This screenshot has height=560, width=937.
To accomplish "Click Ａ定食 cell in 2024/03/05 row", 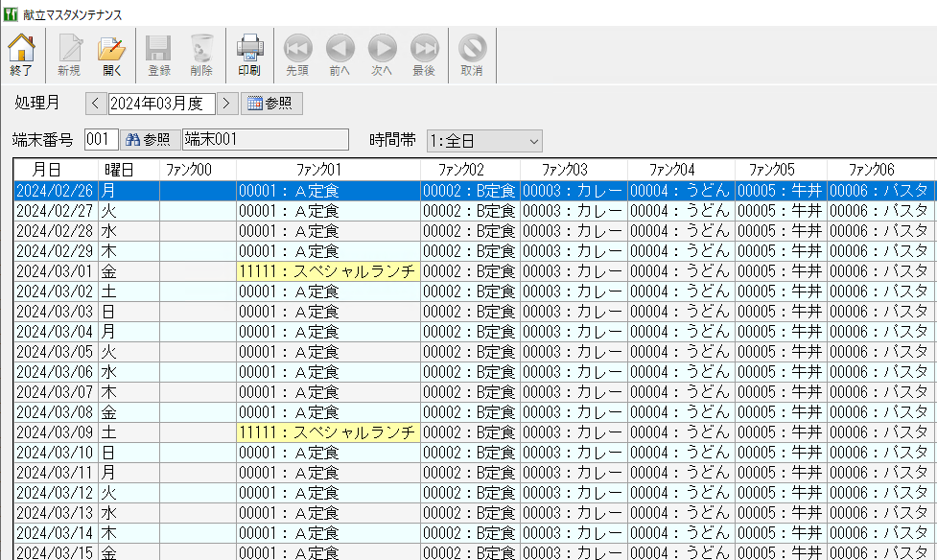I will (329, 351).
